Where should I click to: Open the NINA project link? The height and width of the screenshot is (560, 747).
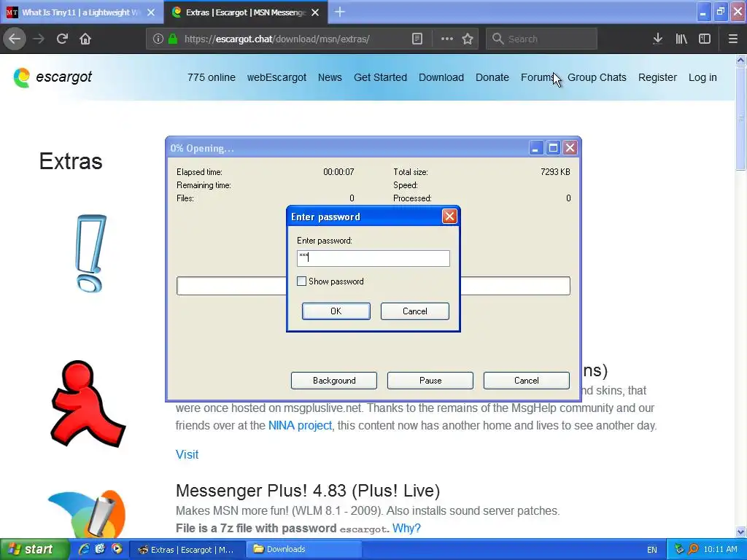(x=300, y=425)
